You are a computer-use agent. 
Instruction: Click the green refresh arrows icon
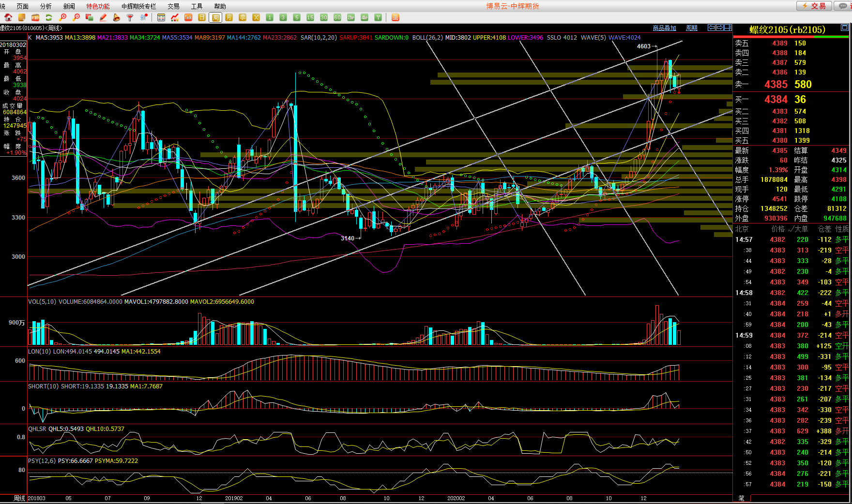49,17
